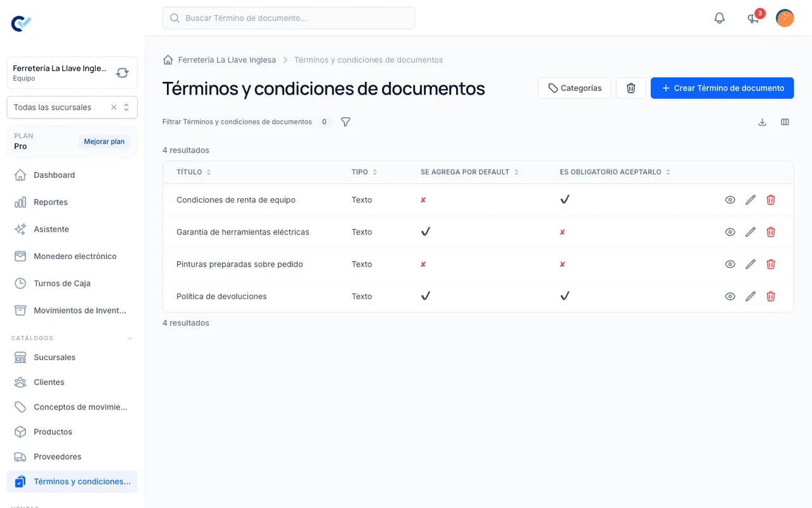Click the app logo in sidebar
Image resolution: width=812 pixels, height=508 pixels.
coord(21,23)
